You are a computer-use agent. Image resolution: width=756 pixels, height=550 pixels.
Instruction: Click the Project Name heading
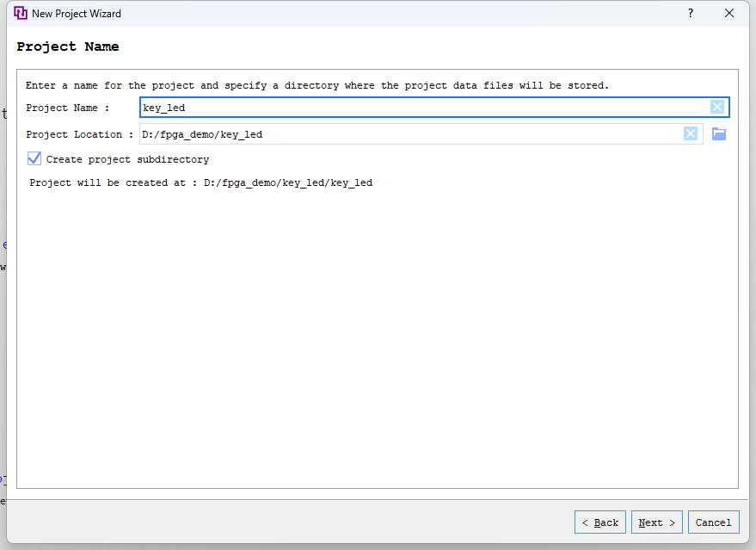tap(68, 46)
